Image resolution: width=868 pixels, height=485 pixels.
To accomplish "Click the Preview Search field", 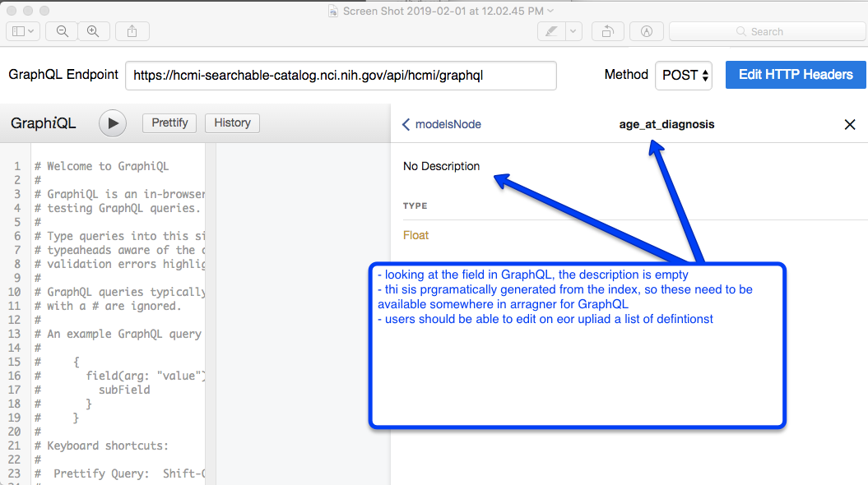I will tap(768, 31).
